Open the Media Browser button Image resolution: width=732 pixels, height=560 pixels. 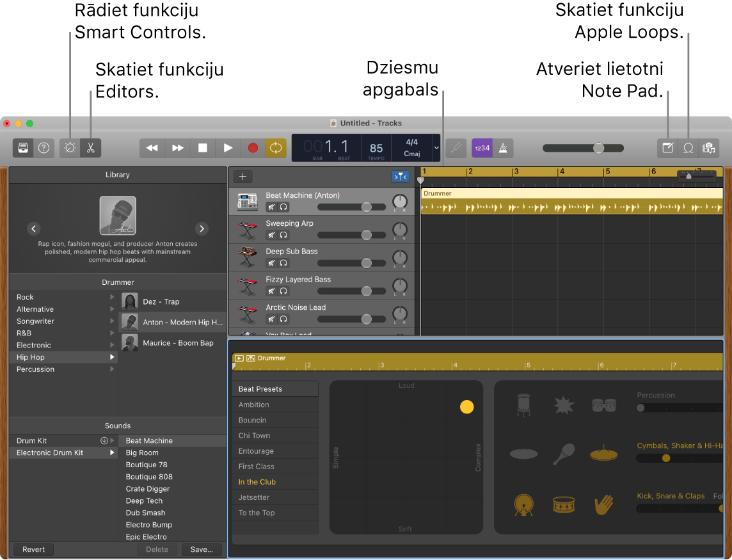(x=709, y=148)
